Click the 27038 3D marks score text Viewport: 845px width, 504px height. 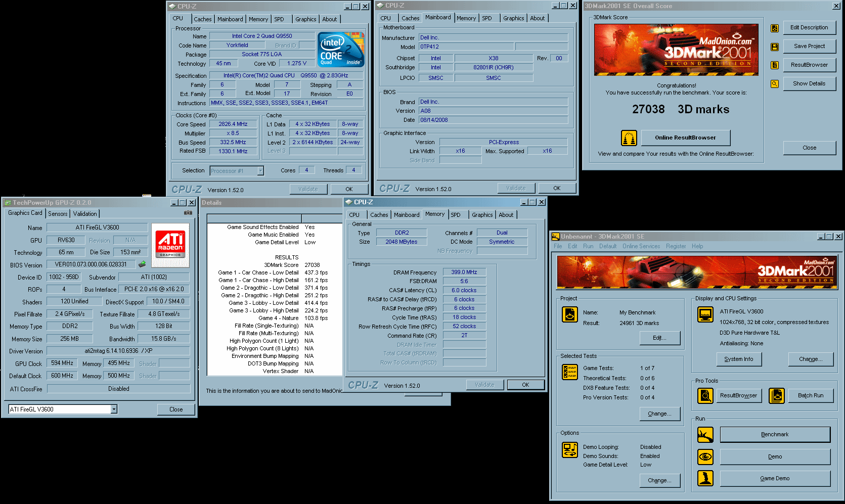(x=681, y=109)
